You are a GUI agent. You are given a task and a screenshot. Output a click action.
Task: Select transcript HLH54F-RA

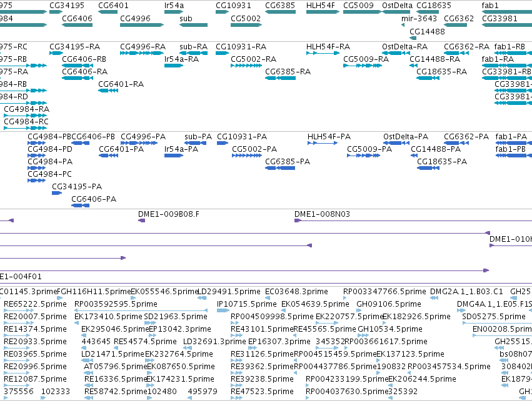click(323, 53)
